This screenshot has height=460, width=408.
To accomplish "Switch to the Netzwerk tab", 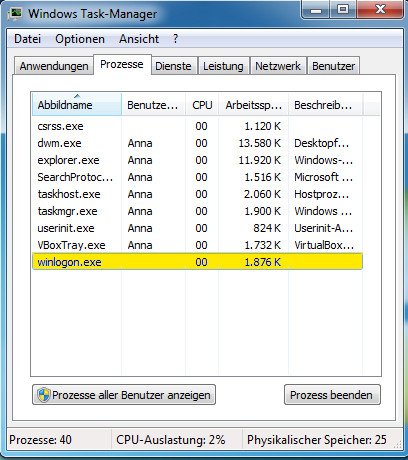I will click(278, 66).
